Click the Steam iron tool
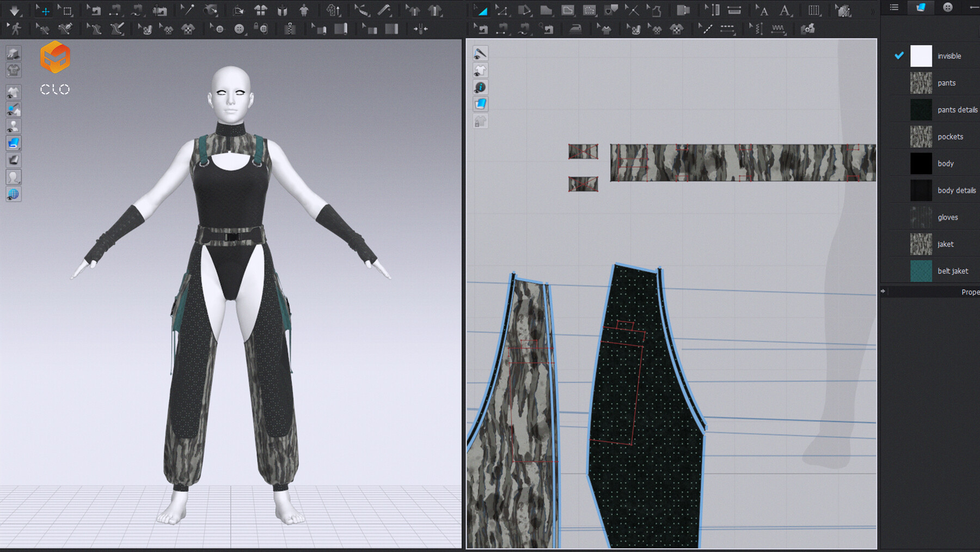Image resolution: width=980 pixels, height=552 pixels. point(575,29)
